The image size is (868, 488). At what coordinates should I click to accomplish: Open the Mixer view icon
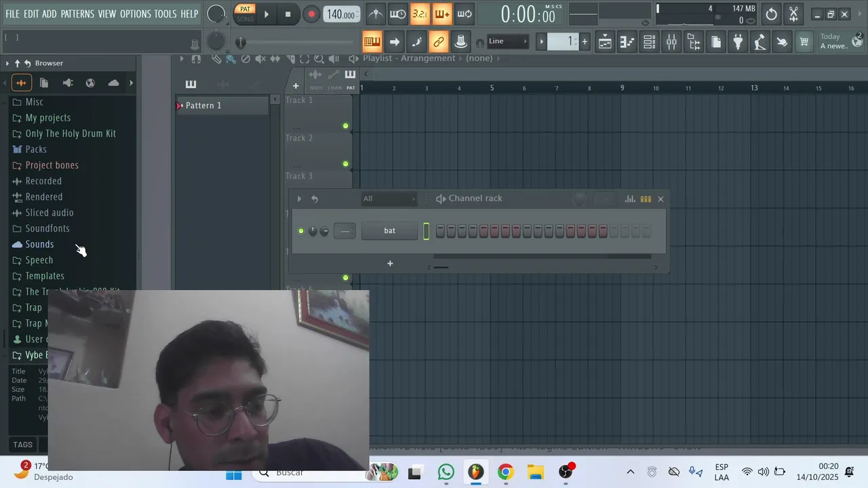(671, 42)
